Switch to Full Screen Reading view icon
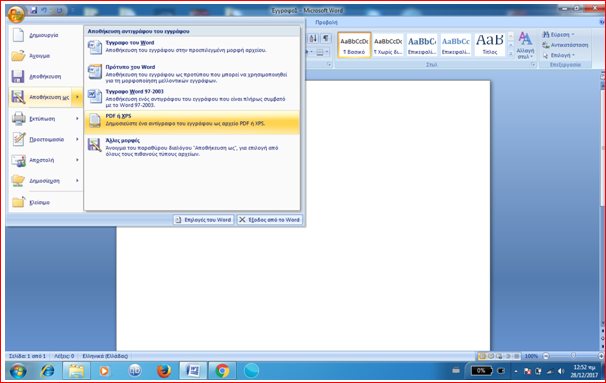The height and width of the screenshot is (383, 606). (491, 356)
